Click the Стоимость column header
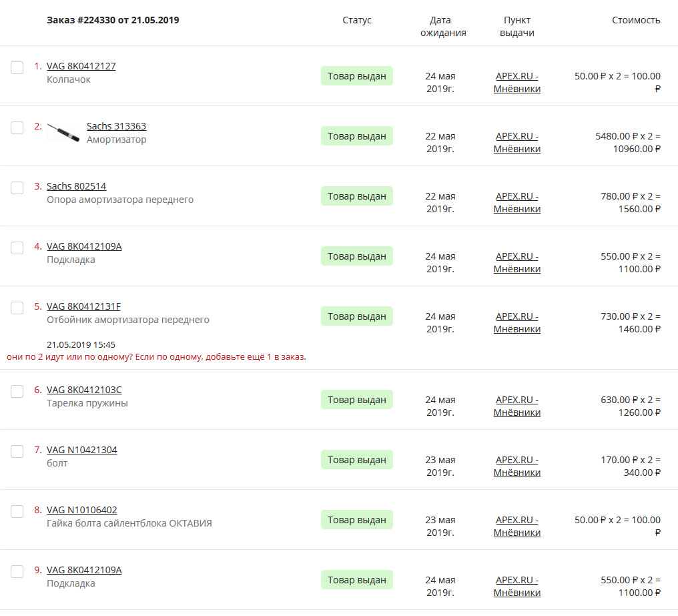Image resolution: width=678 pixels, height=616 pixels. pyautogui.click(x=636, y=20)
